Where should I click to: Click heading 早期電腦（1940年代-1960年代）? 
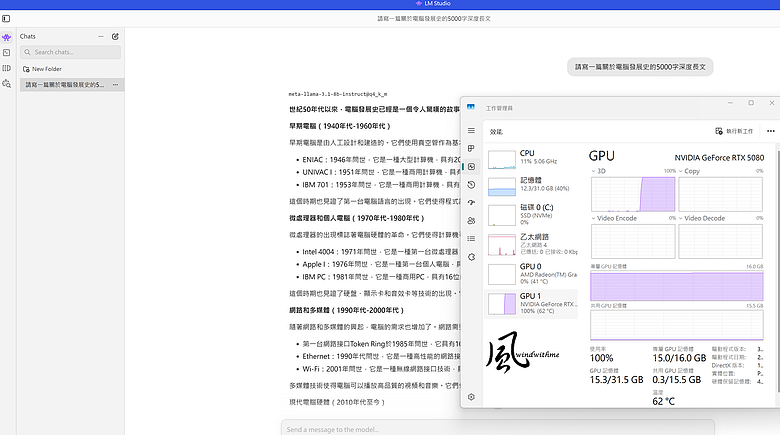point(340,126)
